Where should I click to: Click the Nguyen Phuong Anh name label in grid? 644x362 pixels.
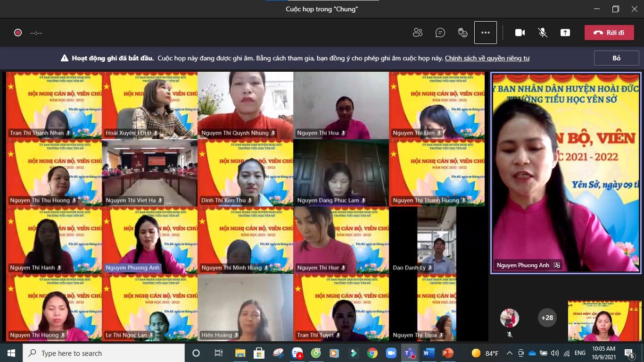coord(132,268)
